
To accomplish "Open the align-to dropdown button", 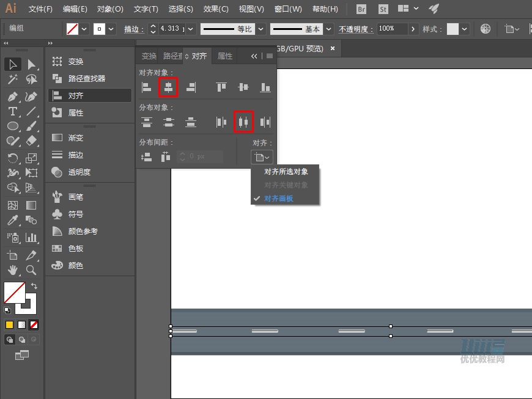I will tap(262, 157).
